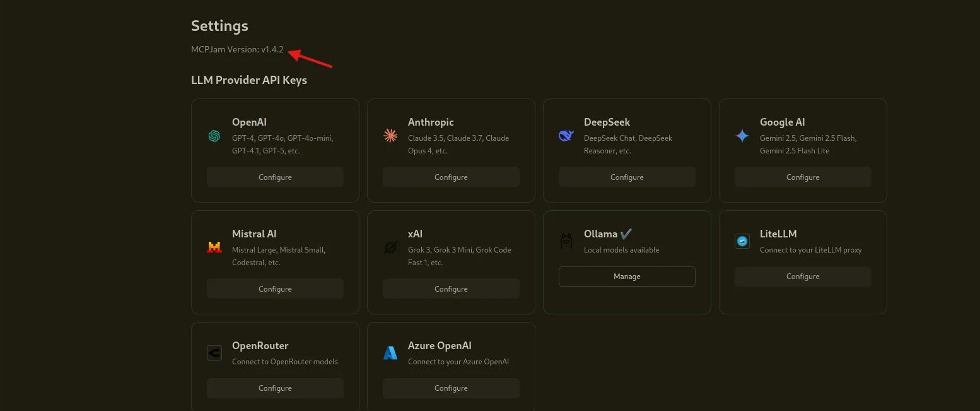Click the OpenRouter card title
Screen dimensions: 980x411
point(260,345)
